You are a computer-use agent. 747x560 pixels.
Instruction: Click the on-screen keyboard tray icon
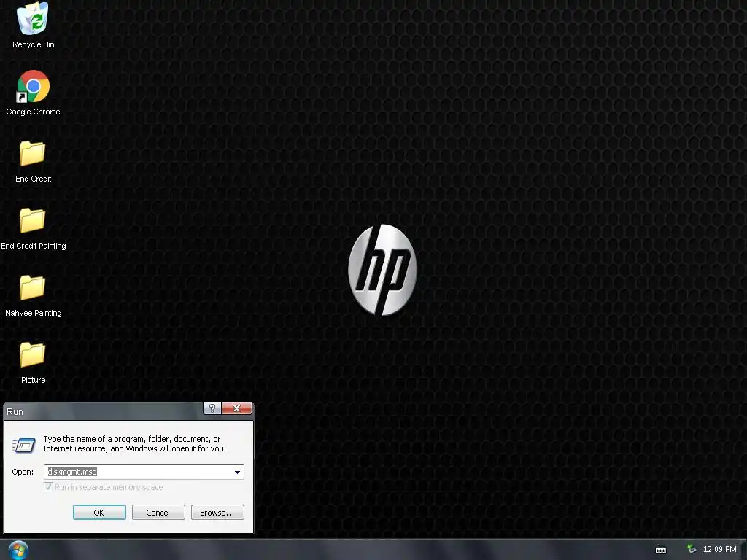pos(661,550)
